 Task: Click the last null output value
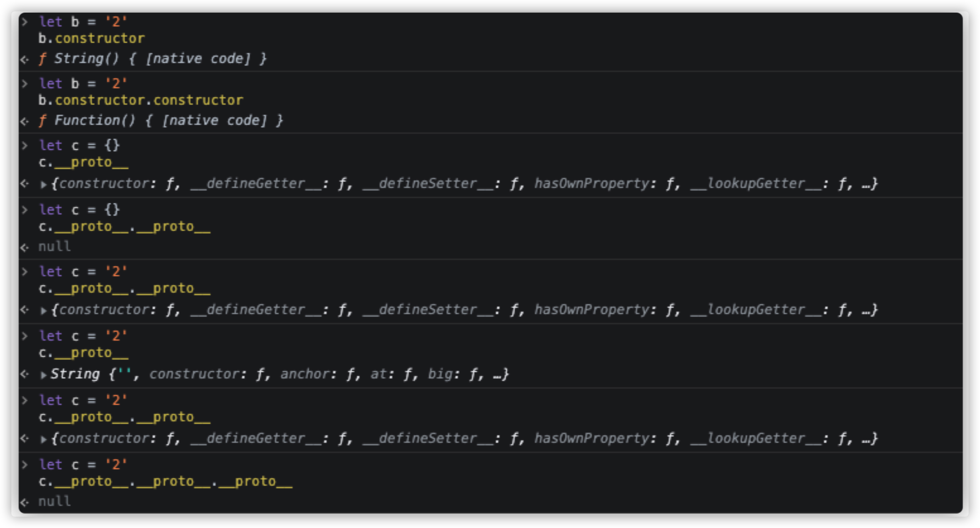coord(55,502)
